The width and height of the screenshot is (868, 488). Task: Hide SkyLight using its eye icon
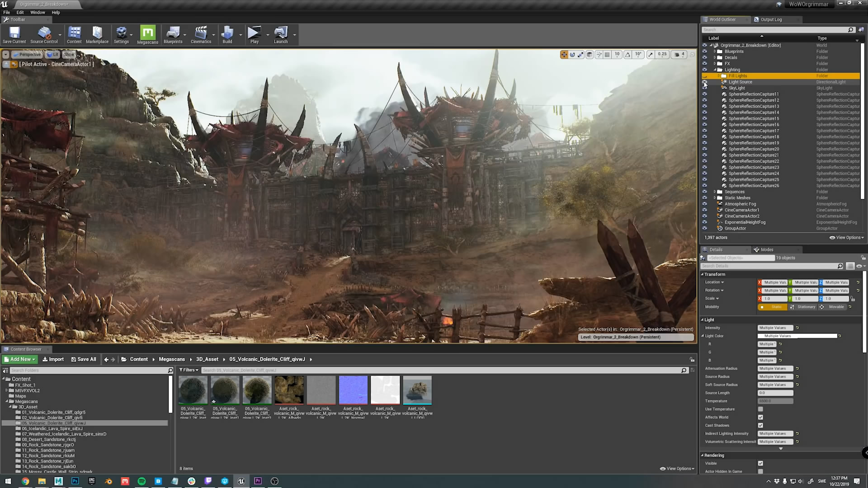point(704,88)
